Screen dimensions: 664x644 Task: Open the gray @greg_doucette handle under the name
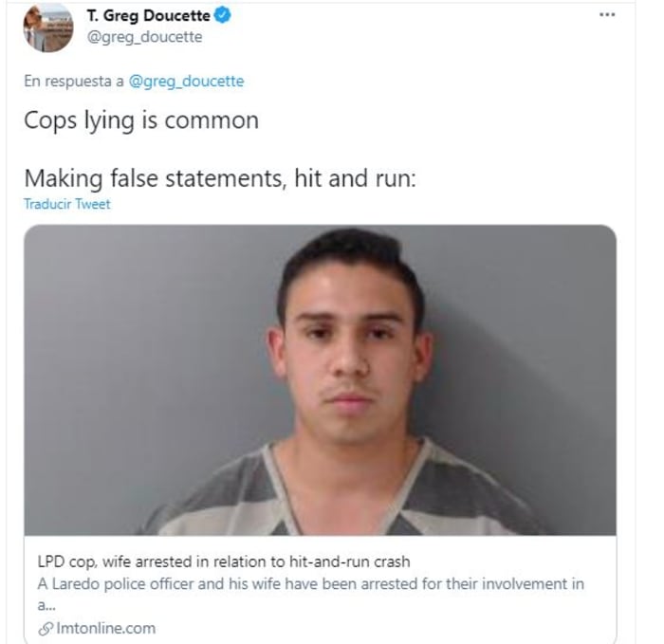144,37
